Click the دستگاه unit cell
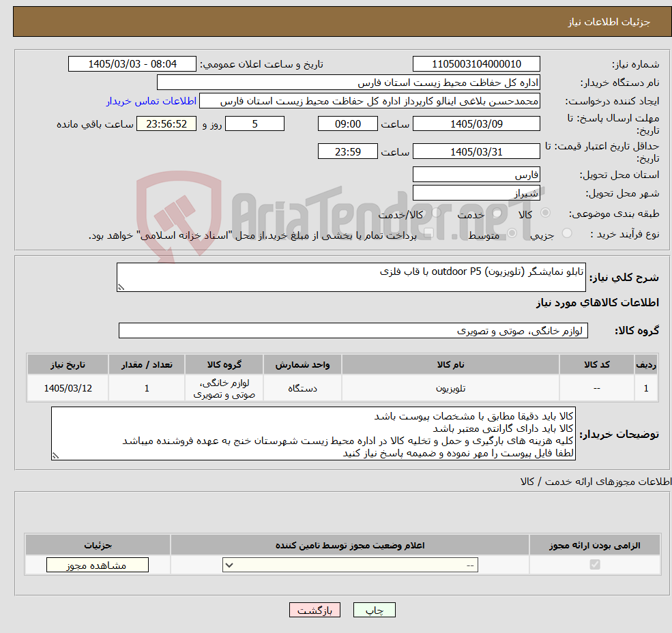 [302, 388]
